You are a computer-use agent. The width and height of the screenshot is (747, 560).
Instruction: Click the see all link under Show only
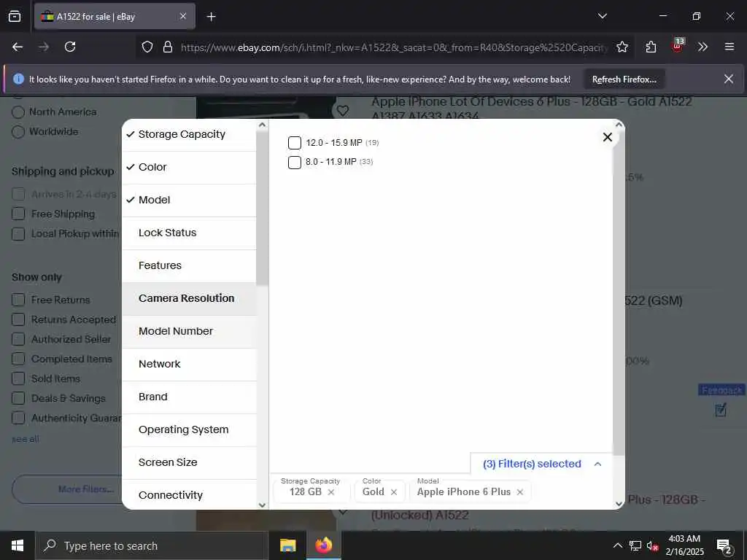pyautogui.click(x=26, y=439)
